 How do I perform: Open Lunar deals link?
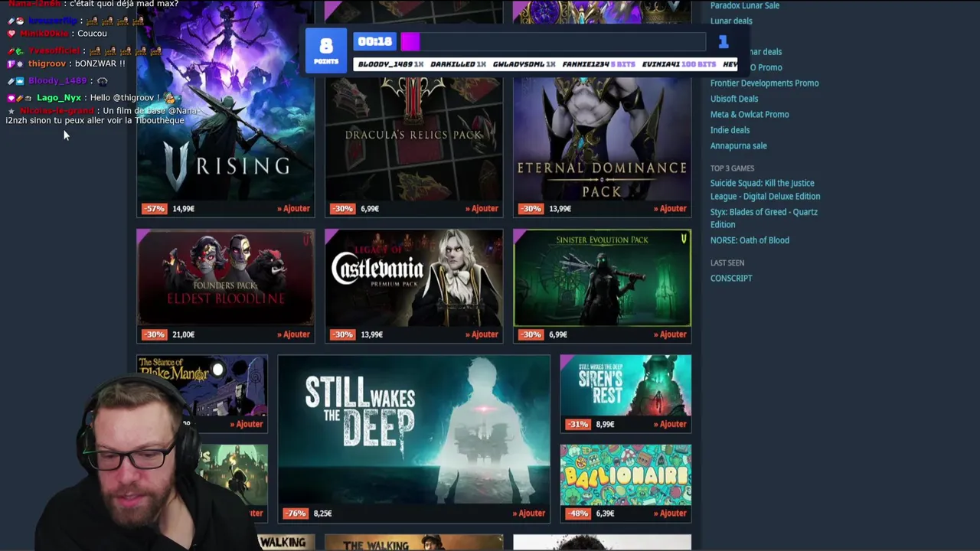pos(731,21)
